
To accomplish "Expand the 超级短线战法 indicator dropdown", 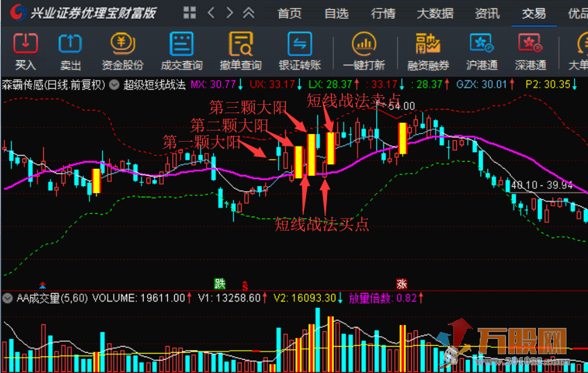I will (x=114, y=85).
